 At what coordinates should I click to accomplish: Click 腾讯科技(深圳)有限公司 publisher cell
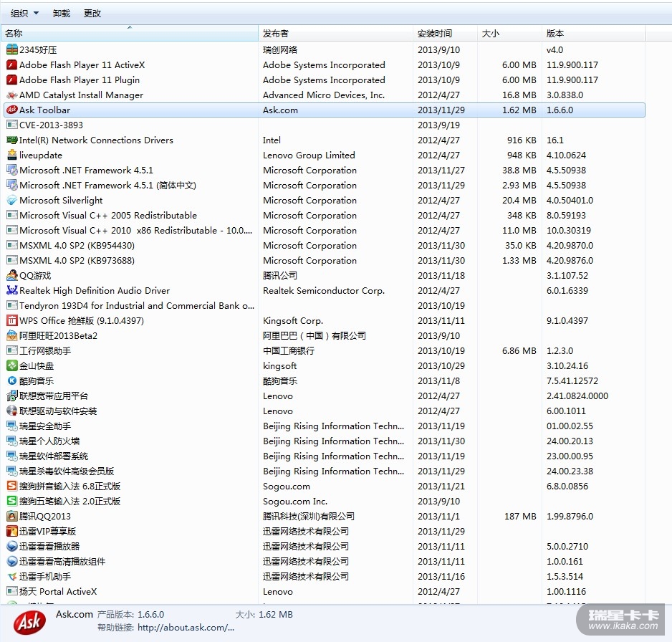click(x=309, y=516)
